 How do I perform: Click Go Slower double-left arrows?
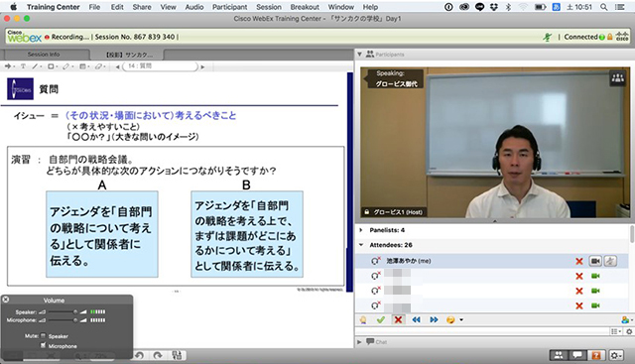416,320
